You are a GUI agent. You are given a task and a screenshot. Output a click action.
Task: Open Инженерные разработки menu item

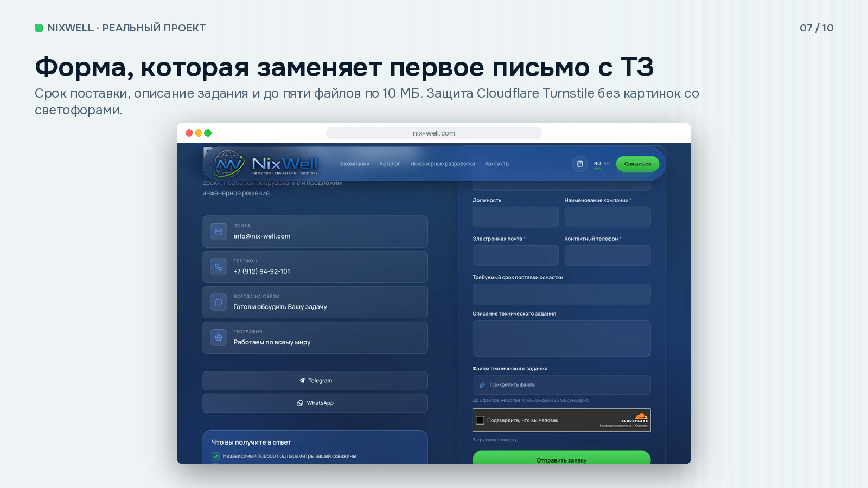443,164
